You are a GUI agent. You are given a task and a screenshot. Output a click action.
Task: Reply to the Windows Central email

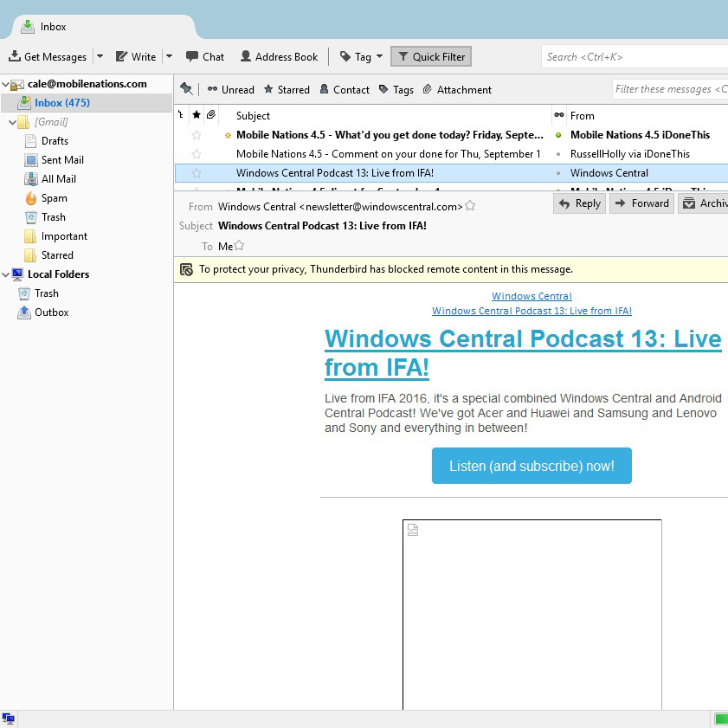coord(578,203)
